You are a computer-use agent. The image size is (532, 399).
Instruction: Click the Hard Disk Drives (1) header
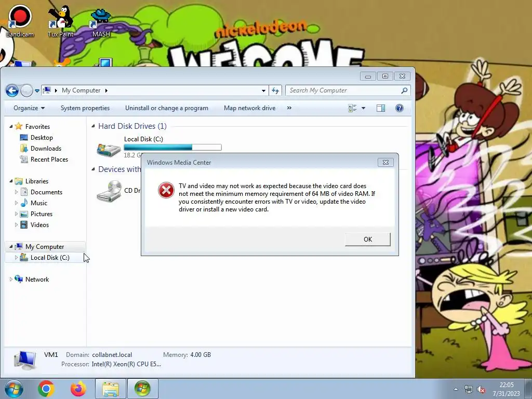(x=132, y=126)
